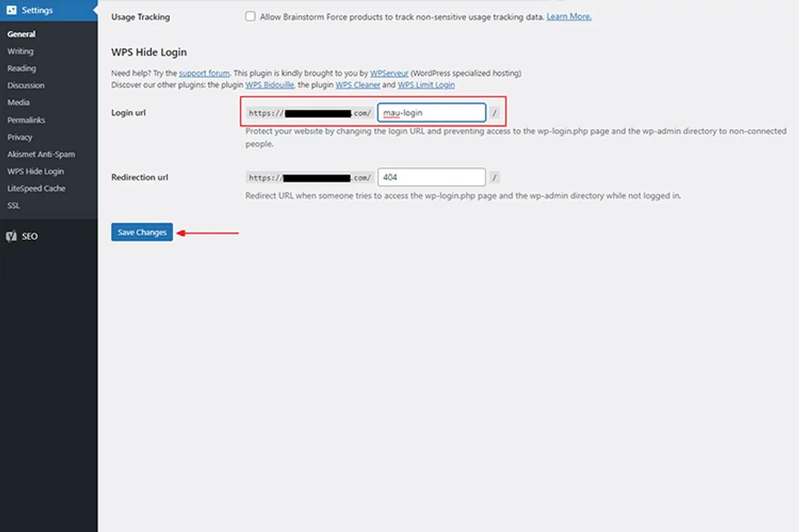Open the WPS Bidouille plugin link
The height and width of the screenshot is (532, 799).
tap(270, 85)
